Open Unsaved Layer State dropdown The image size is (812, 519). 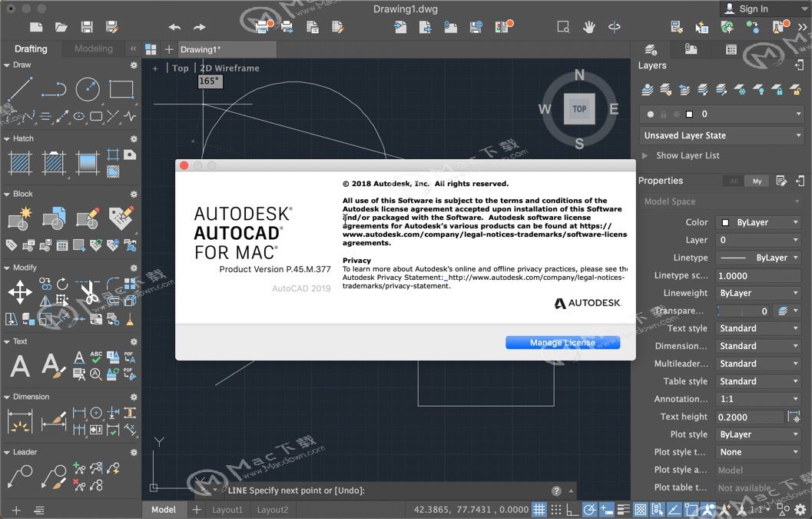[722, 136]
